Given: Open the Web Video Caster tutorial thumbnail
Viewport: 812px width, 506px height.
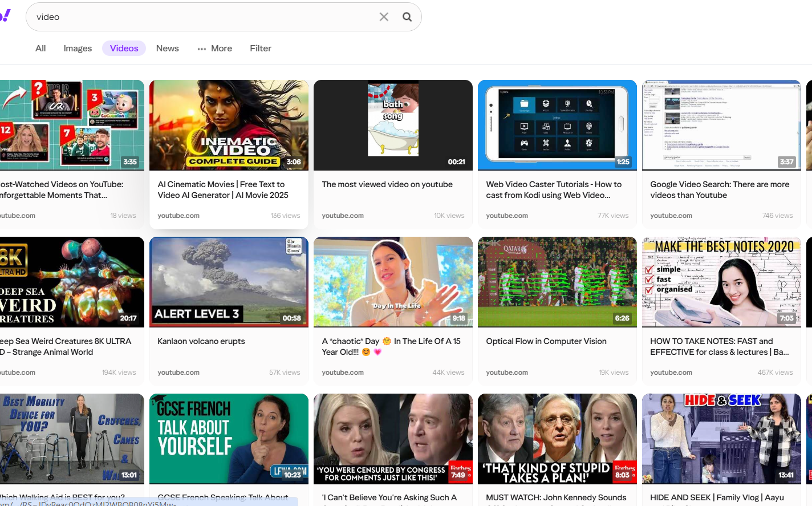Looking at the screenshot, I should pyautogui.click(x=557, y=125).
